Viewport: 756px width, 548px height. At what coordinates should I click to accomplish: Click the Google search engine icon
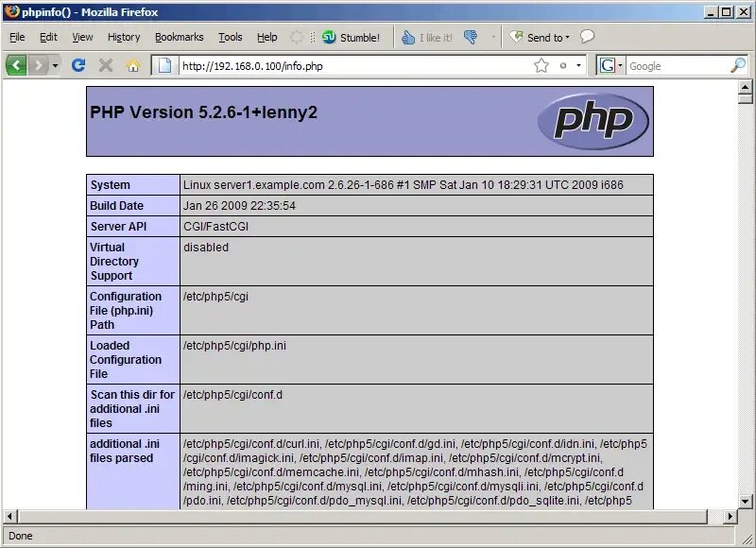click(x=607, y=65)
